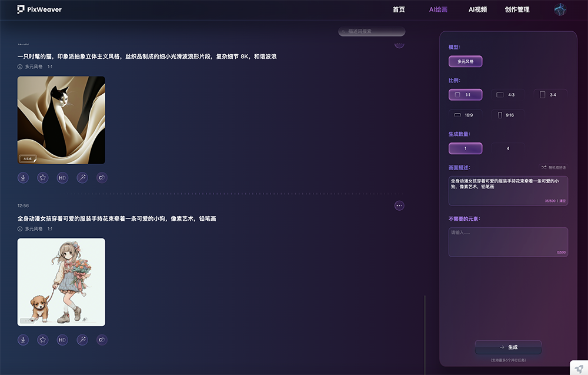This screenshot has width=588, height=375.
Task: Choose the 9:16 portrait ratio
Action: 506,115
